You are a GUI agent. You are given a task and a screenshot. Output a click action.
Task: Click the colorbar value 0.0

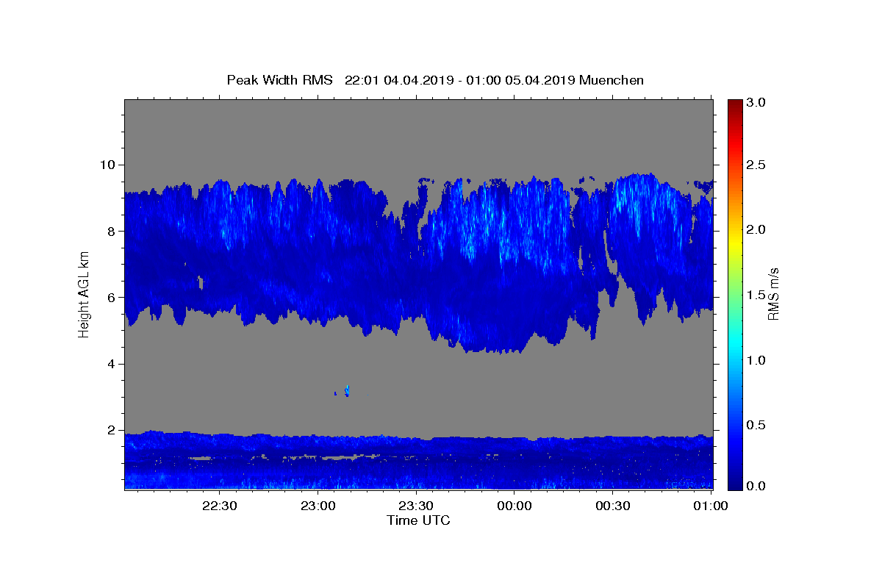[757, 487]
